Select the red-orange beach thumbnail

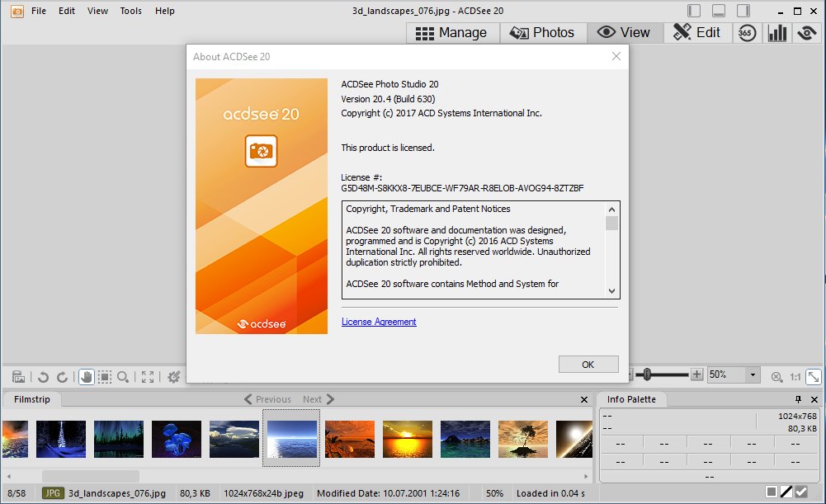350,439
